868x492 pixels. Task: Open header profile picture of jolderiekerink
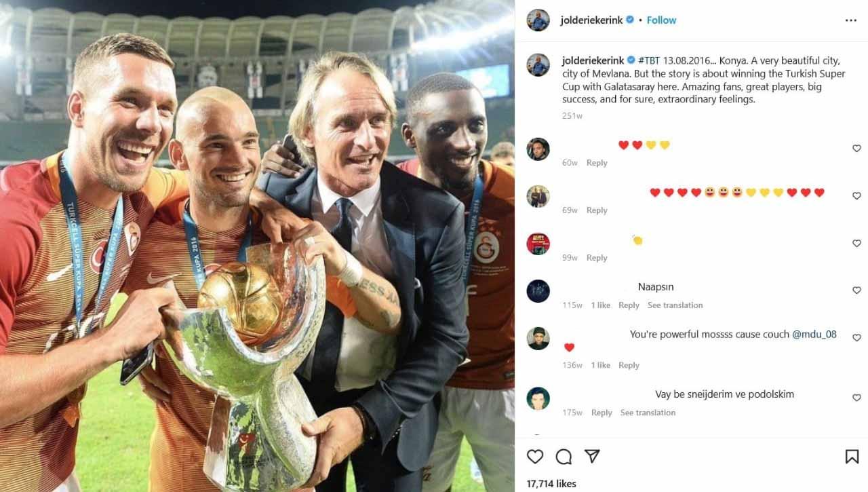click(x=538, y=20)
